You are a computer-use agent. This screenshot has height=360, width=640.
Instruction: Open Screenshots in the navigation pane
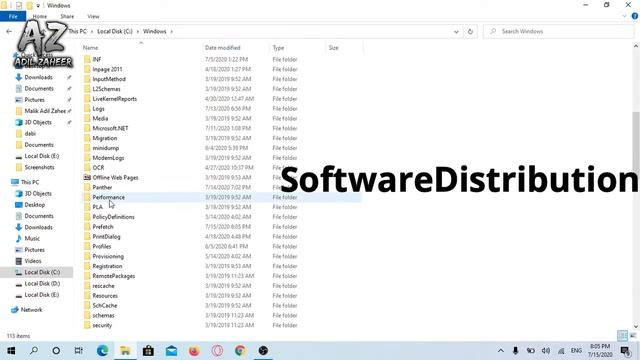39,167
